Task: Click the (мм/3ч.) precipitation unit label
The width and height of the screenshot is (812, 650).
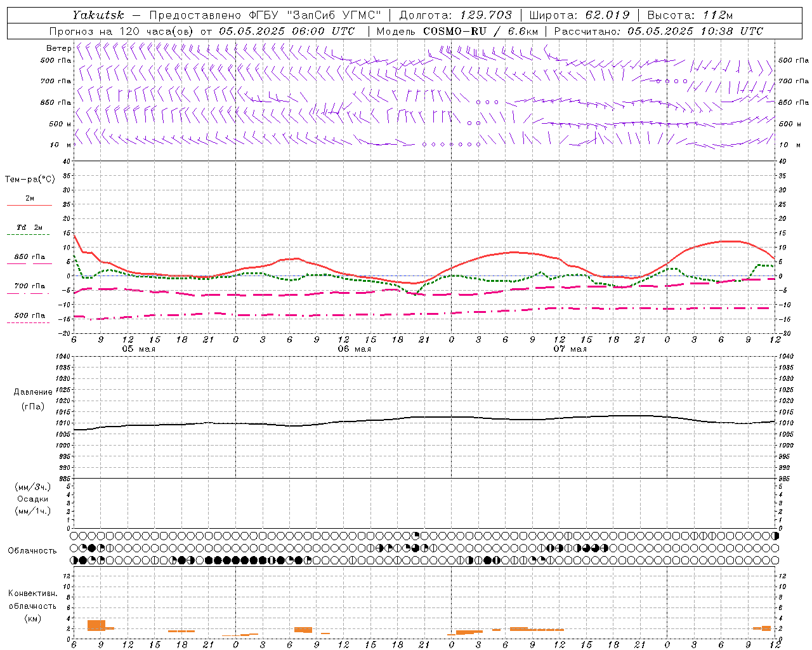Action: [33, 487]
